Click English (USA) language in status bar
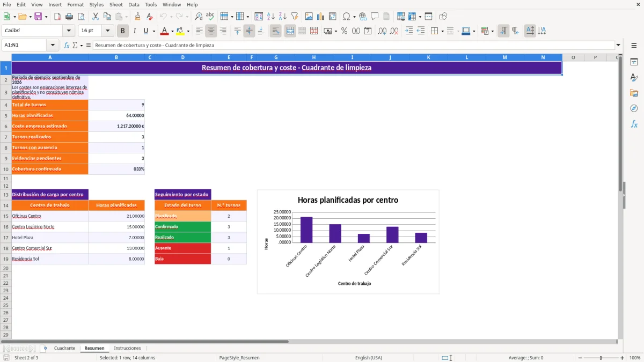Screen dimensions: 644x362 pos(369,358)
